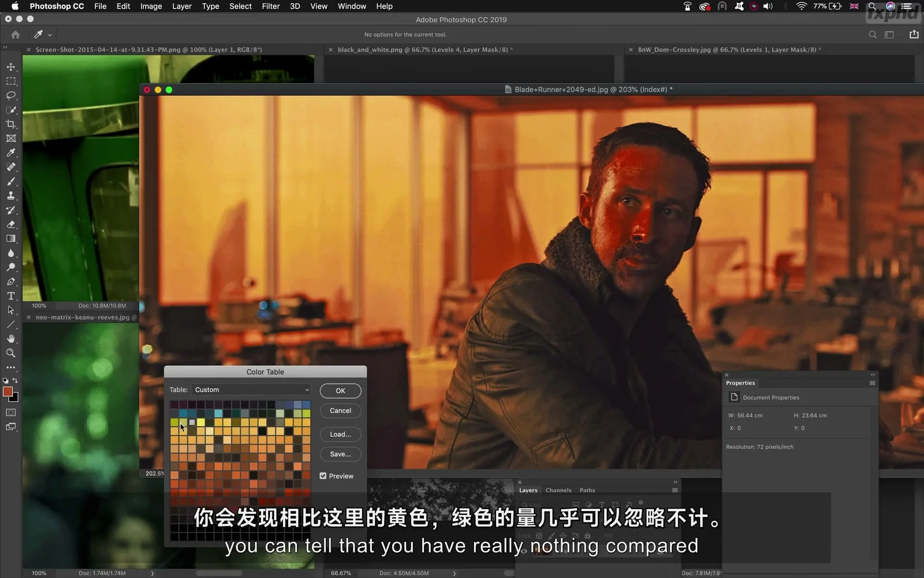Image resolution: width=924 pixels, height=578 pixels.
Task: Collapse the Layers panel with double arrows
Action: pos(675,482)
